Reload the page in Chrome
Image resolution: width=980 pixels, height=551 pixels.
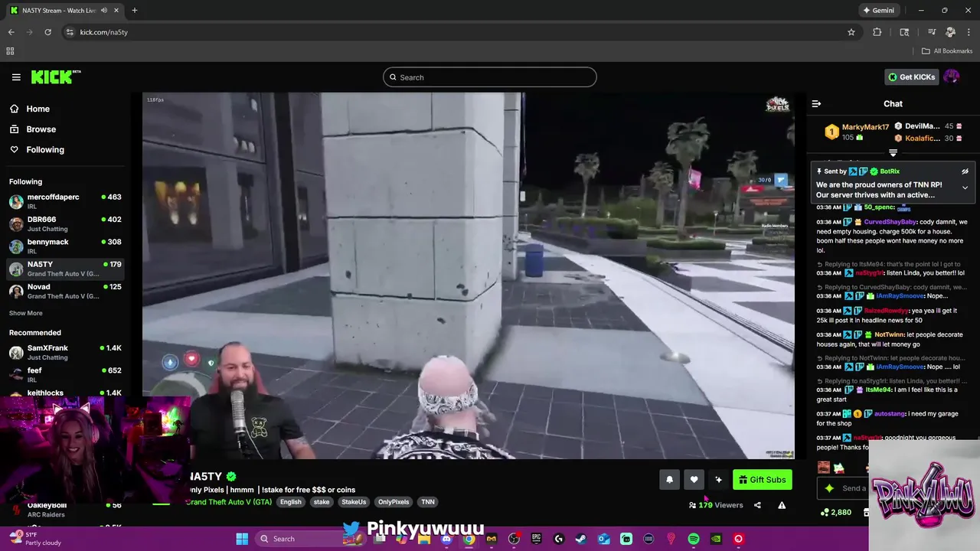[x=47, y=32]
